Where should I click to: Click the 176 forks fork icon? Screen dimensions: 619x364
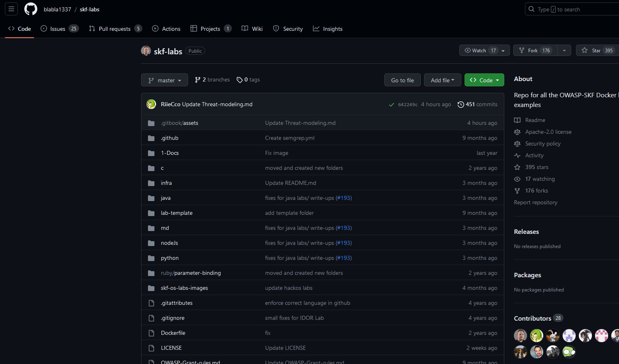(x=517, y=191)
